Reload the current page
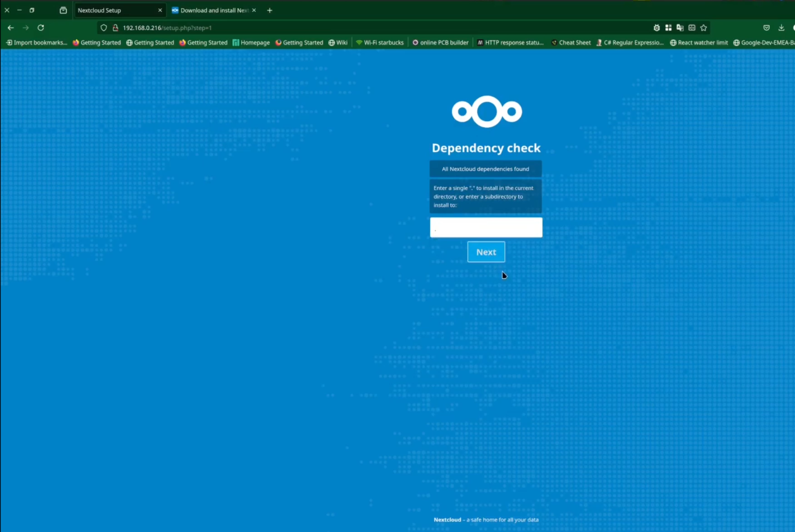795x532 pixels. tap(41, 28)
